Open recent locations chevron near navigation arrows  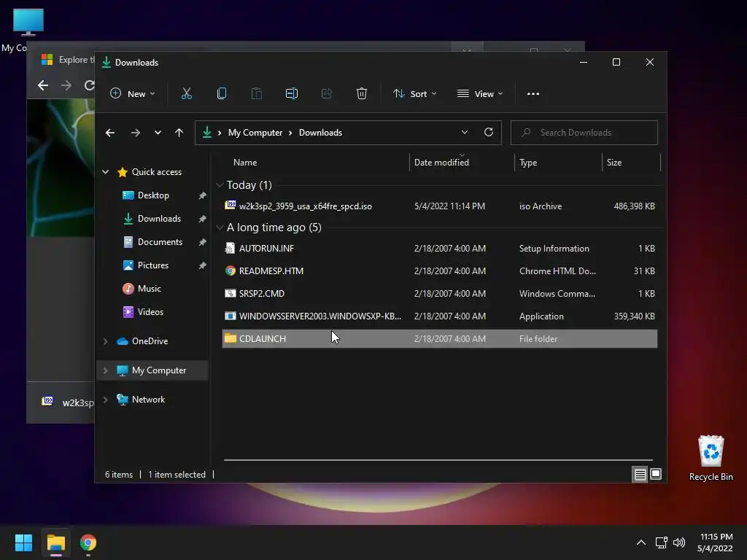(158, 133)
